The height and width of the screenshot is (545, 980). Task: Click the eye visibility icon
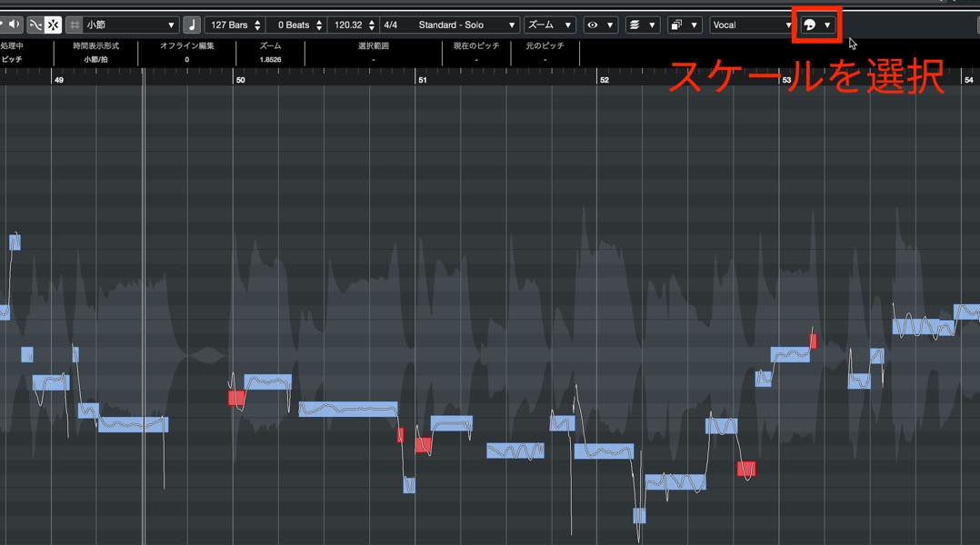coord(593,25)
